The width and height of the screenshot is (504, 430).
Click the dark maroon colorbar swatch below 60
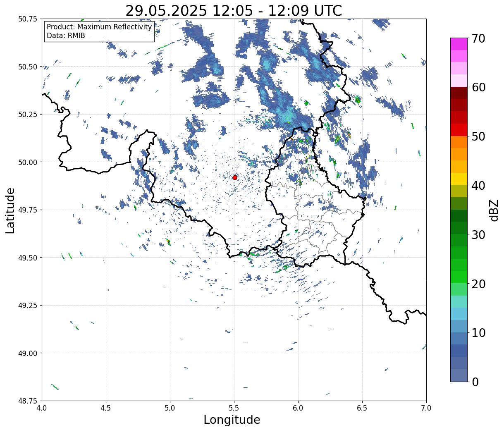[459, 93]
